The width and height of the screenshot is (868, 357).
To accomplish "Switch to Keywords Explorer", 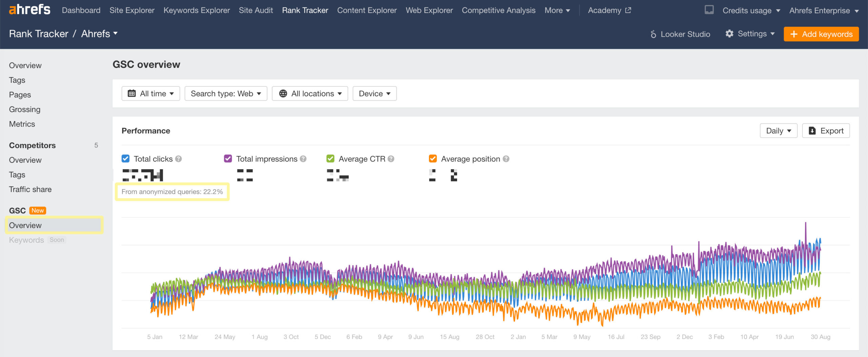I will [197, 10].
